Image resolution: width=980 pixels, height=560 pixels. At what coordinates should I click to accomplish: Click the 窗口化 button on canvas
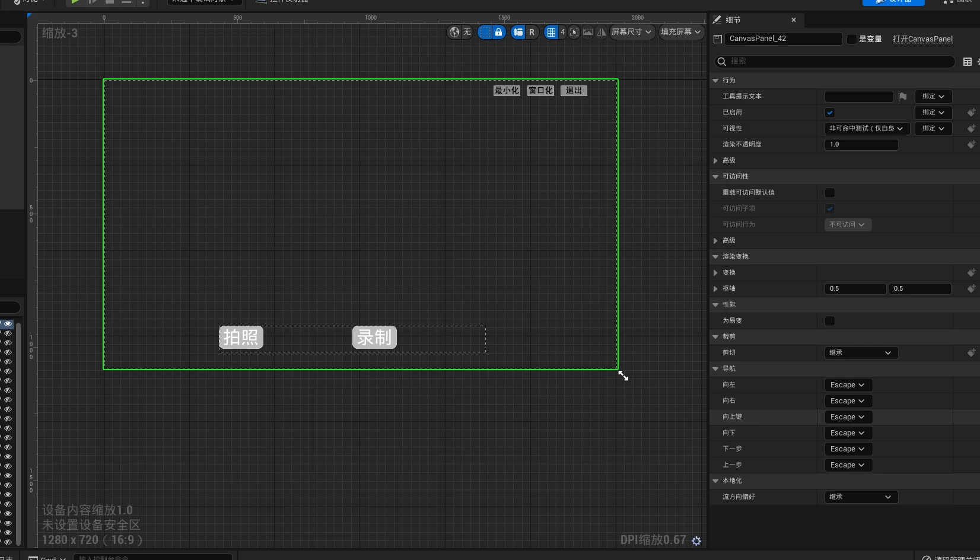coord(540,91)
